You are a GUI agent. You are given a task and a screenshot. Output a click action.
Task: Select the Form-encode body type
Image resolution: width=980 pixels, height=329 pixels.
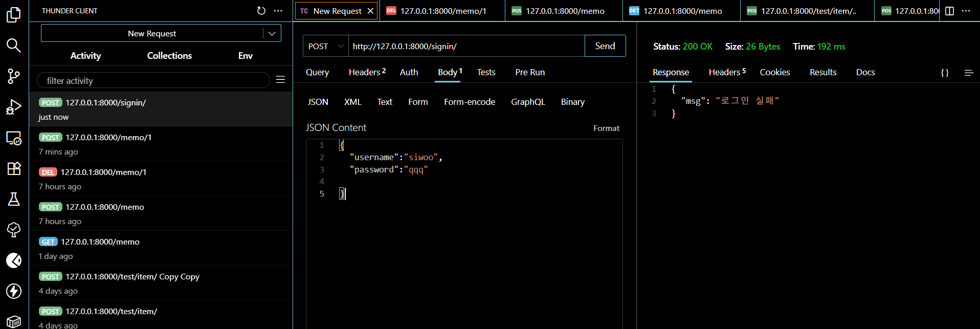pyautogui.click(x=470, y=102)
